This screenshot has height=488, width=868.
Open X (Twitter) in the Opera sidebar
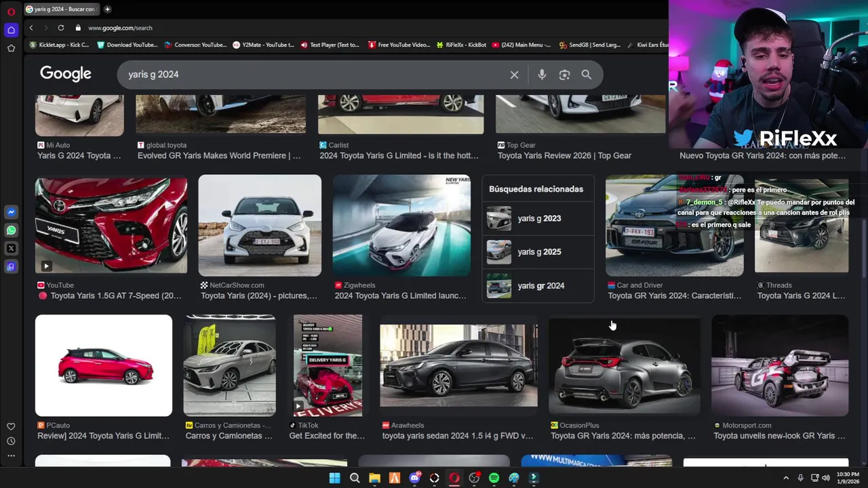pyautogui.click(x=11, y=249)
